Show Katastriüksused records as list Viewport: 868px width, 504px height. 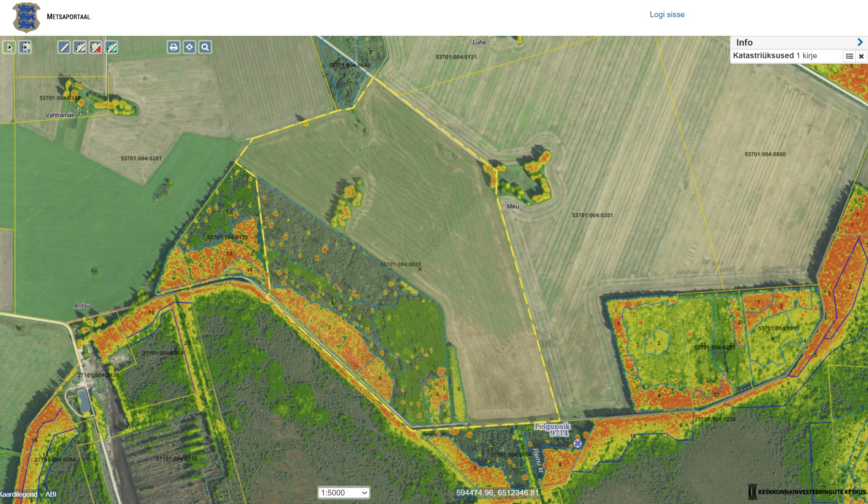(849, 56)
